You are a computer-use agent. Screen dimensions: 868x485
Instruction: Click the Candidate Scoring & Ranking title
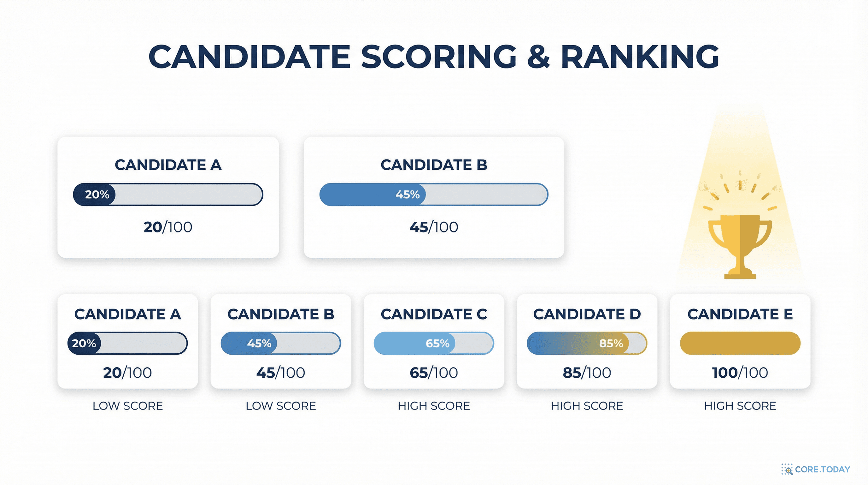click(x=434, y=56)
